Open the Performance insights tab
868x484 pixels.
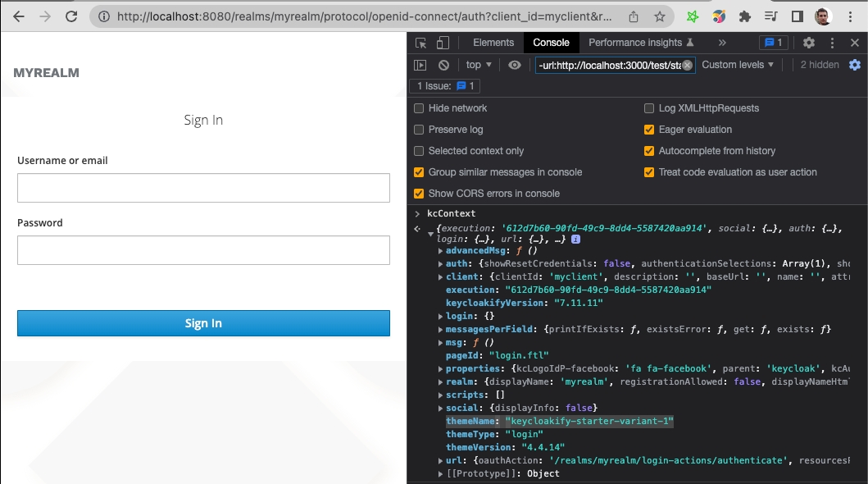[x=641, y=43]
